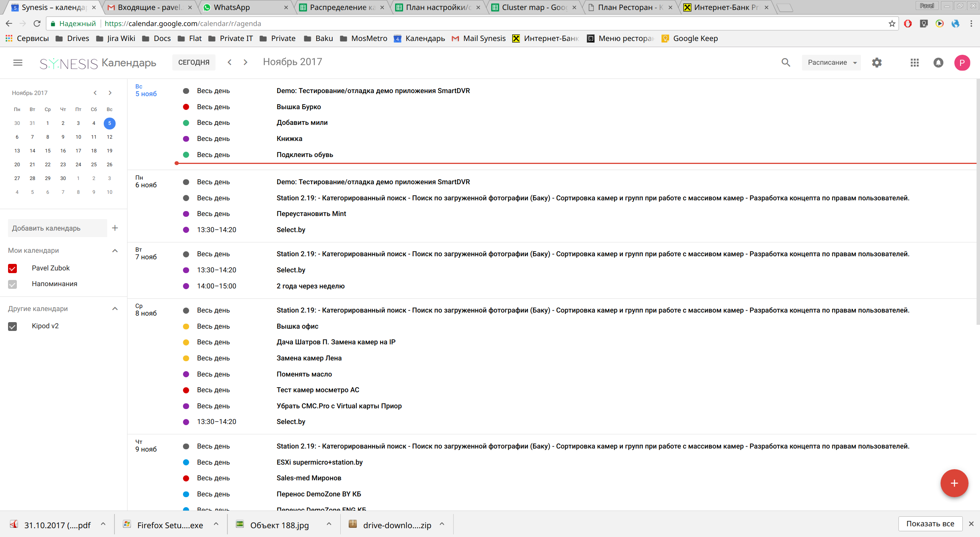Open the account avatar P

(962, 62)
